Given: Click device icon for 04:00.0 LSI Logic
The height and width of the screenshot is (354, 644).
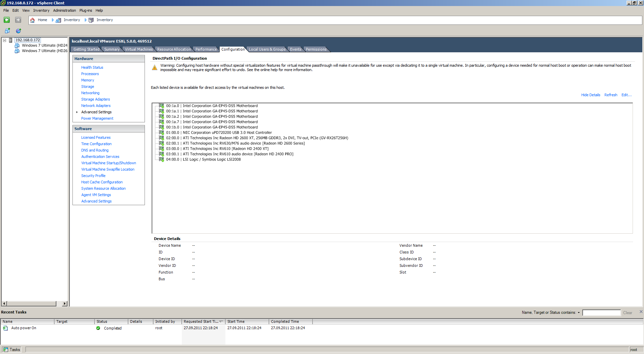Looking at the screenshot, I should click(162, 160).
